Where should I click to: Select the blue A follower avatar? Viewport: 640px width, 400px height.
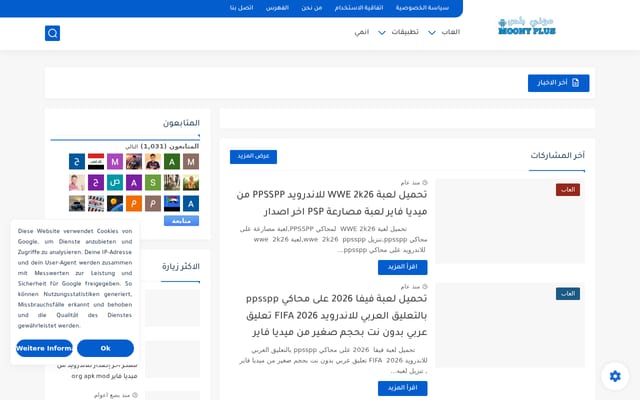pos(191,204)
